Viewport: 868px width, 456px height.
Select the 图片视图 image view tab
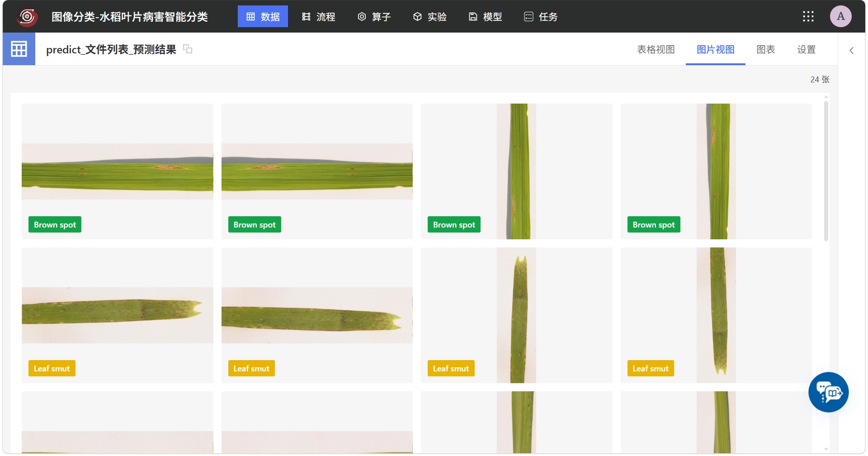coord(715,49)
